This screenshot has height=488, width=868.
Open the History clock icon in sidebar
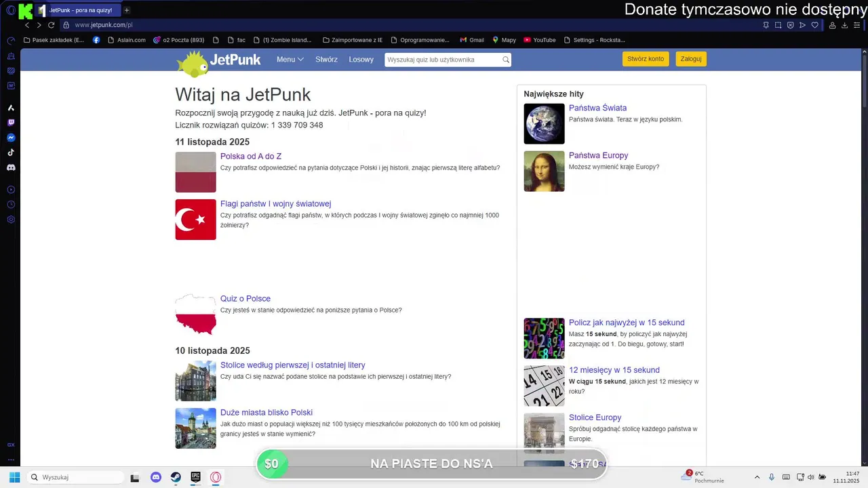tap(11, 205)
